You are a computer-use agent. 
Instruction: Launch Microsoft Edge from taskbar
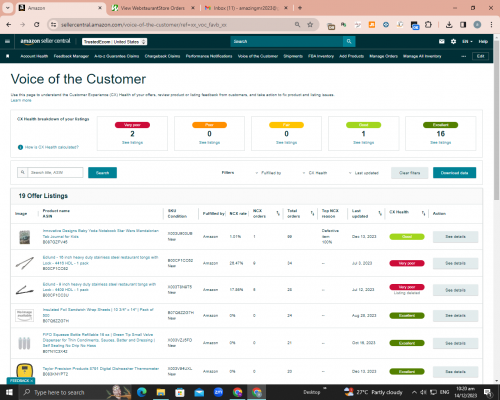[x=142, y=392]
